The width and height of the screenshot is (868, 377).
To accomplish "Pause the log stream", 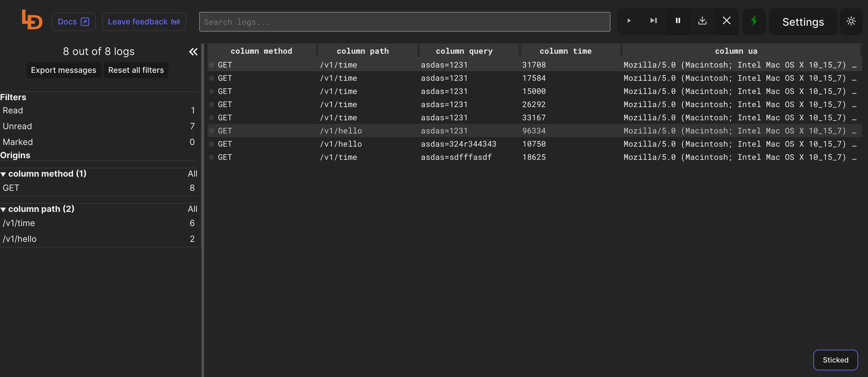I will [x=678, y=21].
